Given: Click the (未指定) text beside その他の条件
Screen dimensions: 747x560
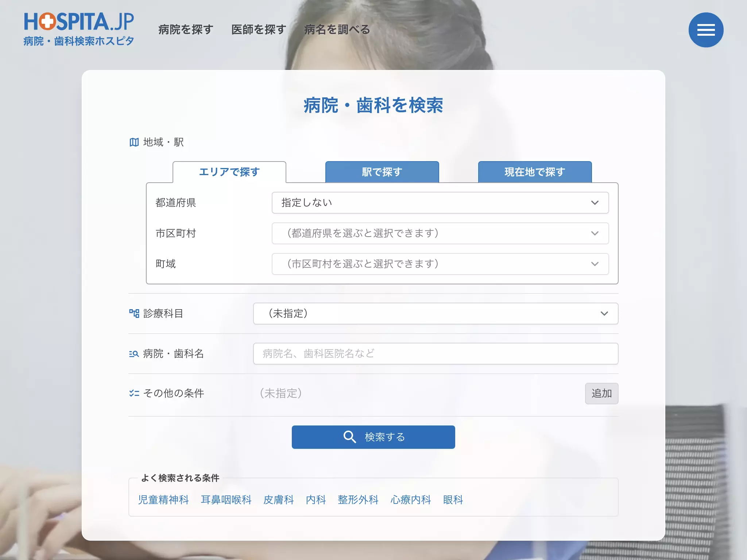Looking at the screenshot, I should coord(281,393).
